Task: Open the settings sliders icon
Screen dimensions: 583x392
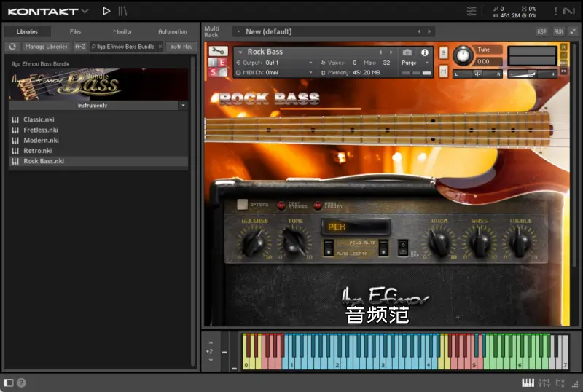Action: click(472, 11)
